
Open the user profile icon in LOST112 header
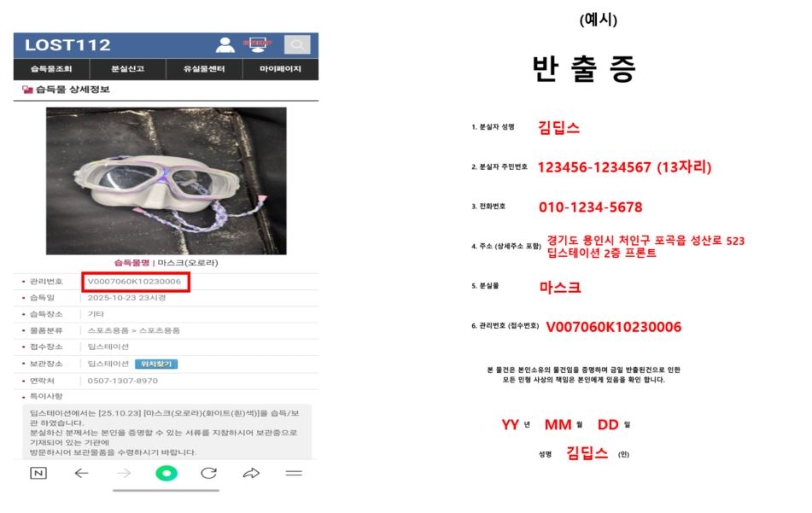[x=225, y=45]
